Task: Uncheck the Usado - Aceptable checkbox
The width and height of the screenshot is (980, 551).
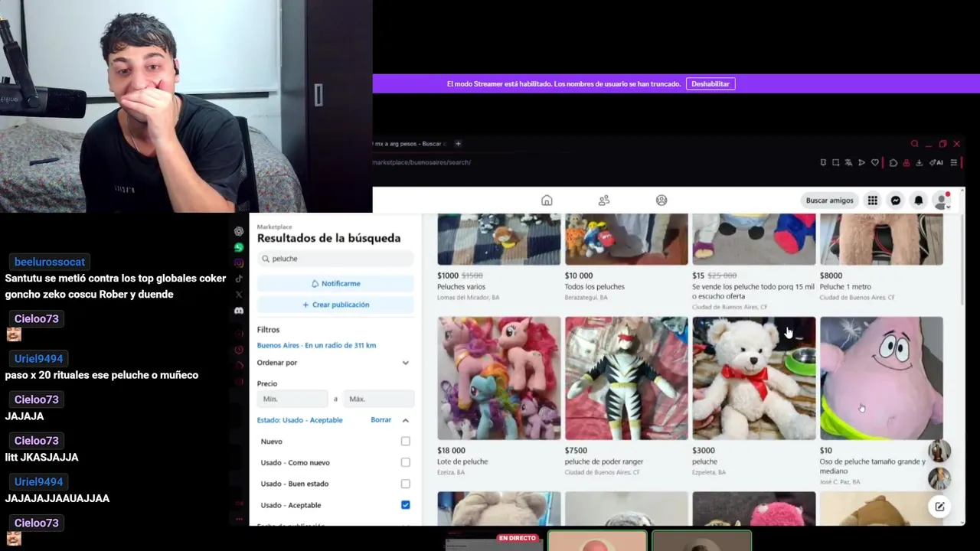Action: [405, 505]
